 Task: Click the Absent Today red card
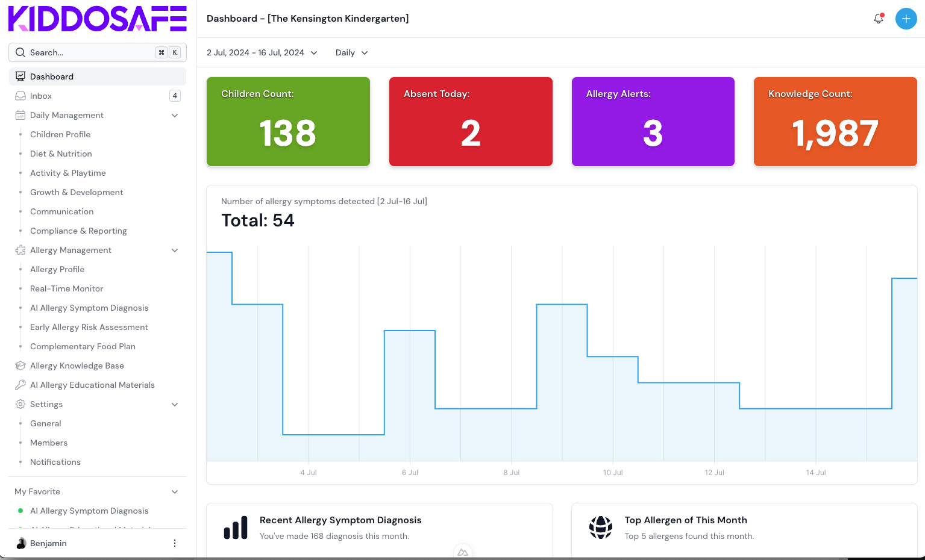point(471,122)
